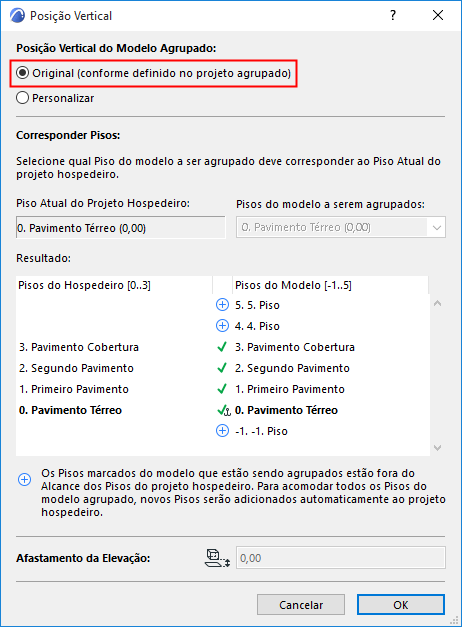
Task: Click the plus icon beside -1. Piso
Action: point(222,431)
